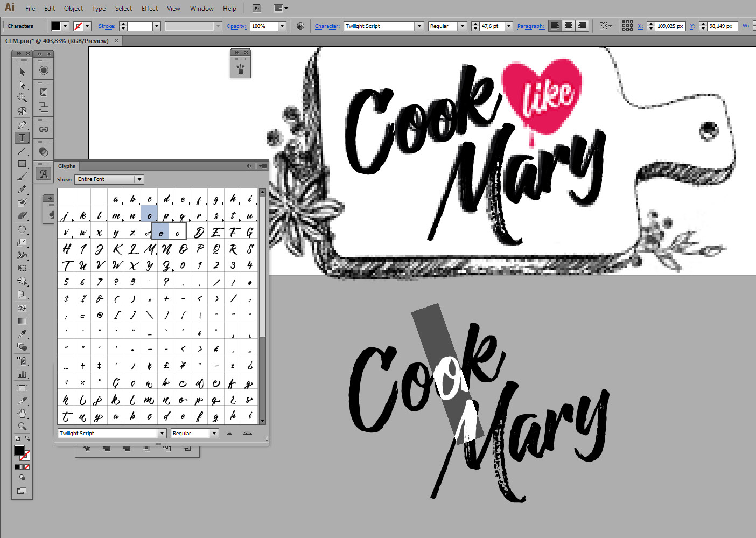Choose the Rectangle tool

[22, 164]
